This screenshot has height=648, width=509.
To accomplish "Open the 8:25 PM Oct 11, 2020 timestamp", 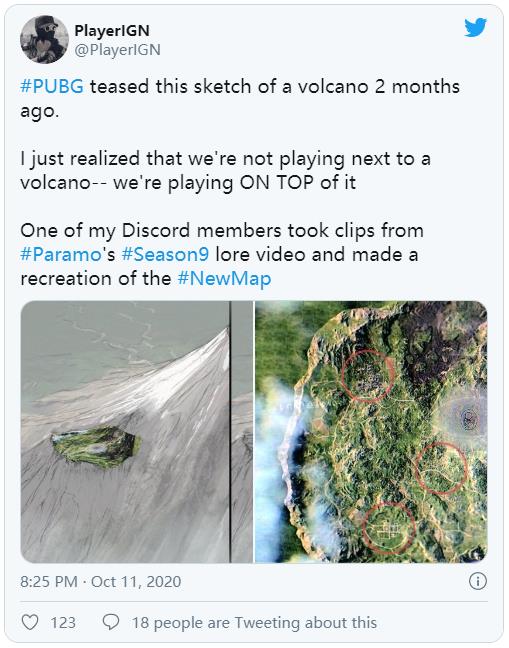I will 101,582.
